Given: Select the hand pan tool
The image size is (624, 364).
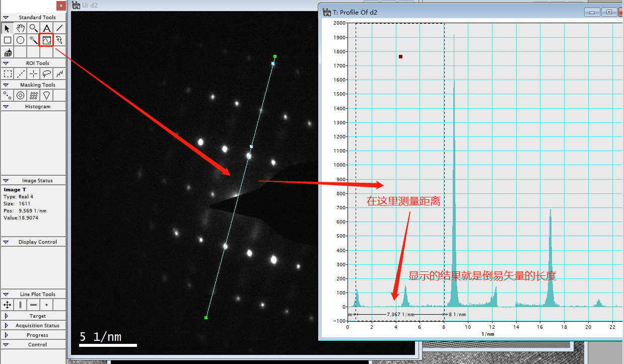Looking at the screenshot, I should tap(20, 28).
